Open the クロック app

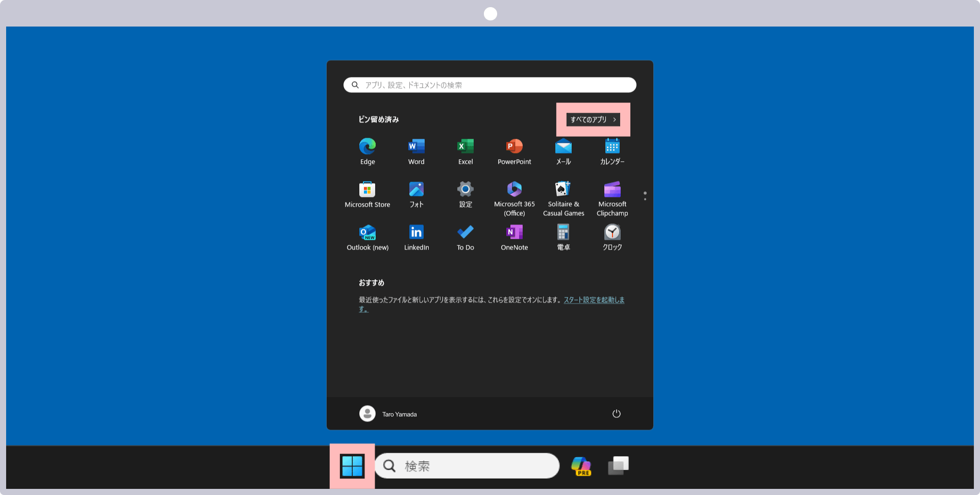(612, 238)
